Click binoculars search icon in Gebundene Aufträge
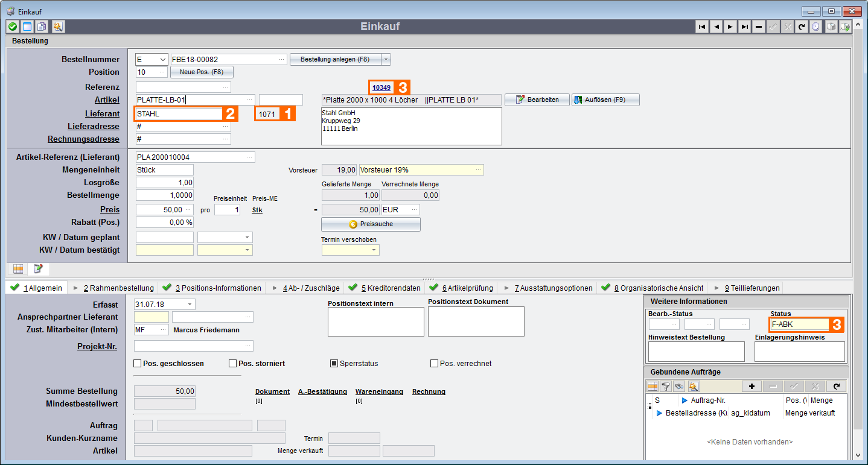Screen dimensions: 868x465 pos(679,387)
